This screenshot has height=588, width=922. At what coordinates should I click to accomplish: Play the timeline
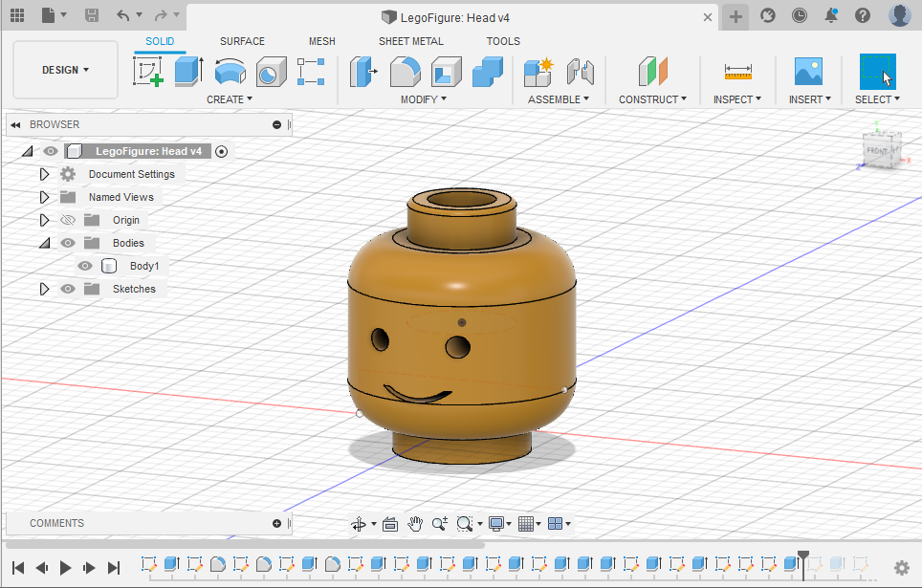pos(65,567)
